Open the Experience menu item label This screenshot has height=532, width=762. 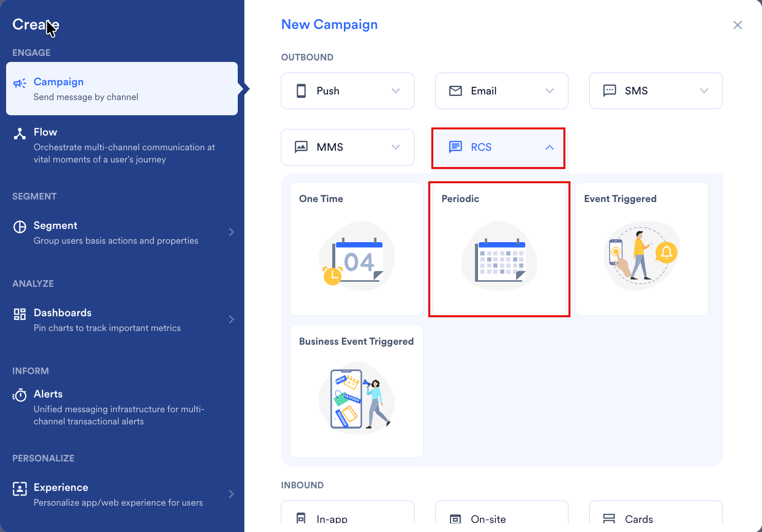61,487
